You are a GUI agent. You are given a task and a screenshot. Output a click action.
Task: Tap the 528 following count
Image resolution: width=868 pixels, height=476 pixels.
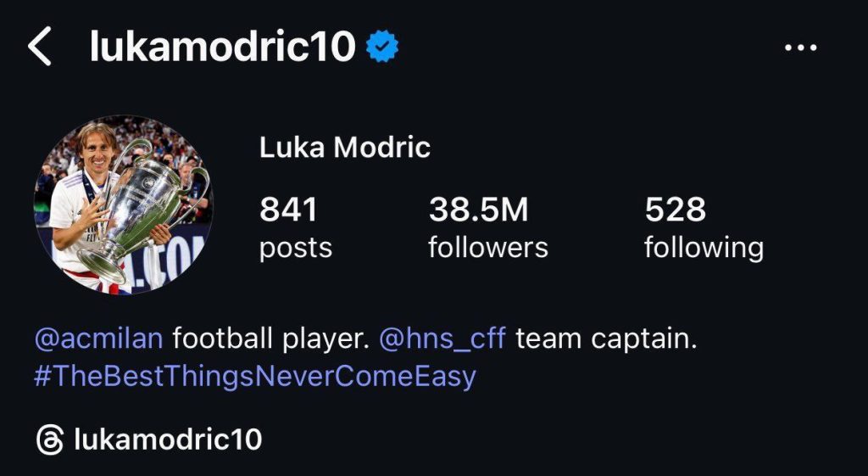(675, 210)
